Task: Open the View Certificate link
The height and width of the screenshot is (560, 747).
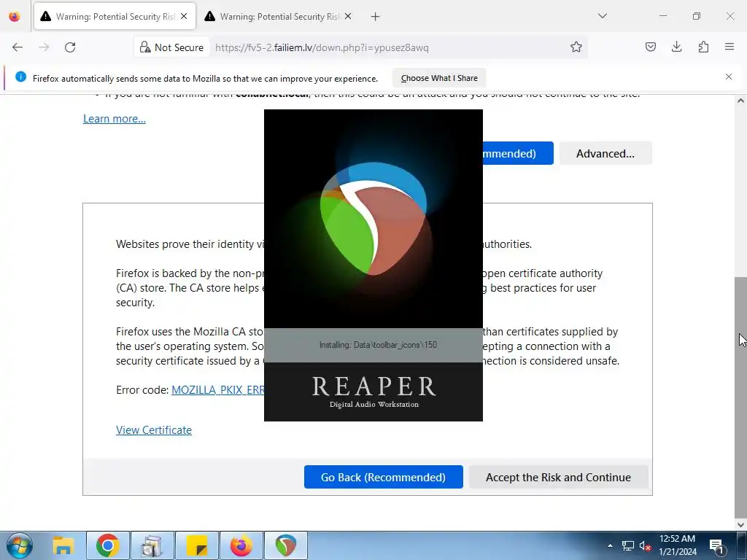Action: 154,430
